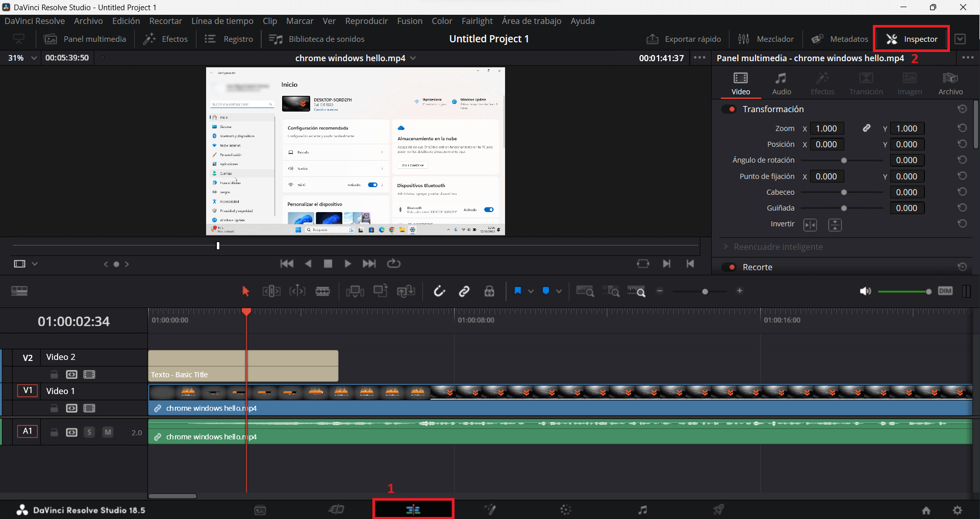Click flip vertical Invertir icon
Screen dimensions: 980x519
(x=835, y=225)
